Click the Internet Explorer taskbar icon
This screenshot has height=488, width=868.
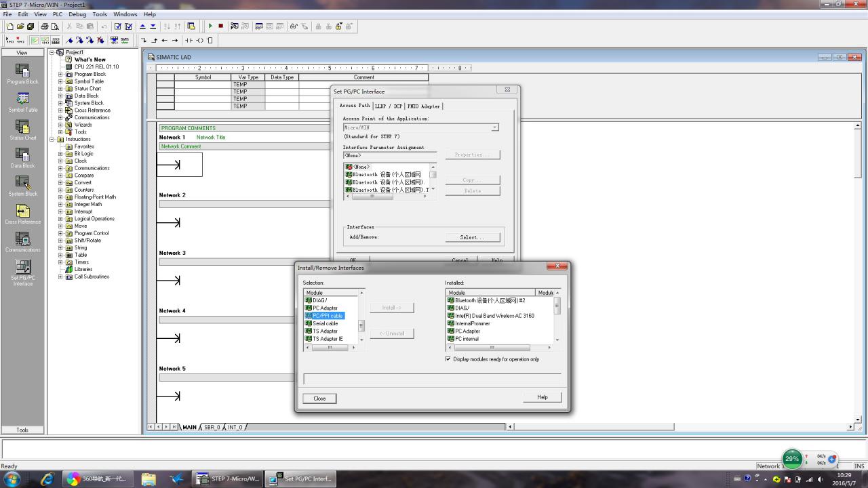(47, 479)
